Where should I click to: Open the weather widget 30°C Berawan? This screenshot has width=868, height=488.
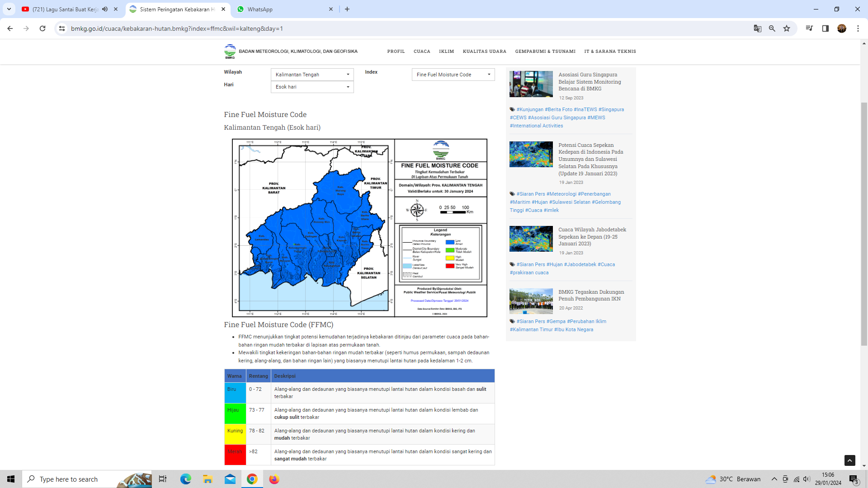pyautogui.click(x=733, y=479)
